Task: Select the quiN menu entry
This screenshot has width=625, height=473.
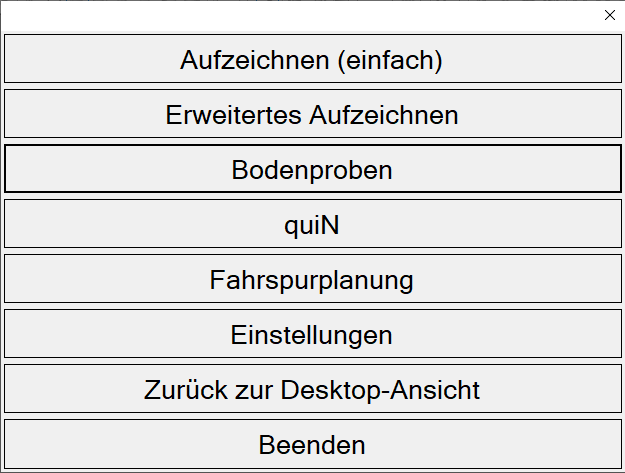Action: click(x=312, y=224)
